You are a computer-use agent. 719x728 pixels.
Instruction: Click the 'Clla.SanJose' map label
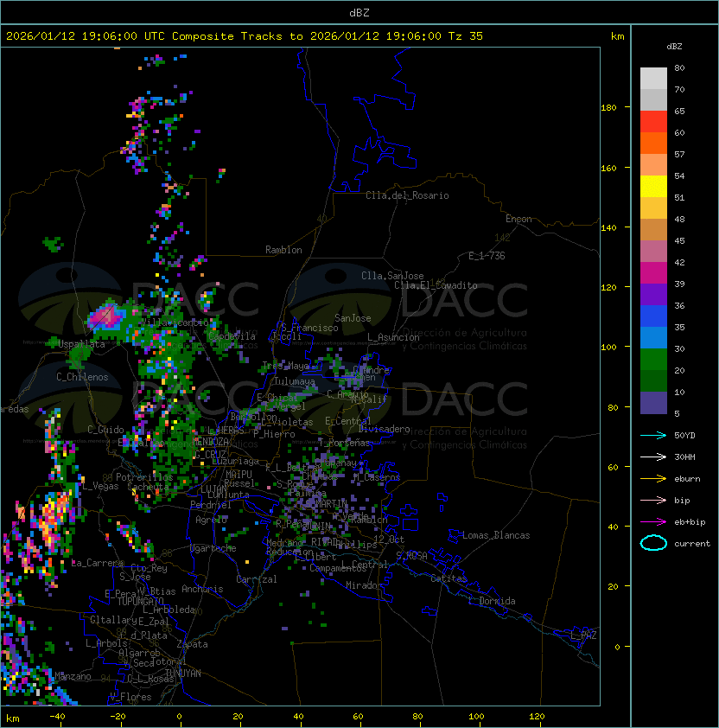(392, 276)
